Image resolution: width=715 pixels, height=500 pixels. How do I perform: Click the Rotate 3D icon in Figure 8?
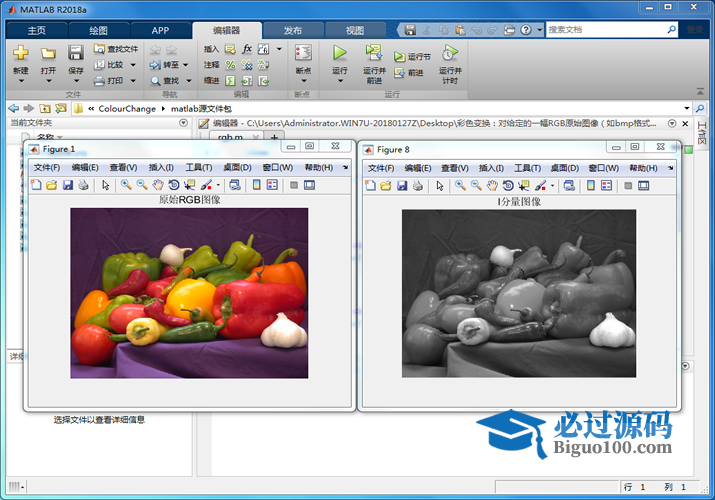[507, 185]
